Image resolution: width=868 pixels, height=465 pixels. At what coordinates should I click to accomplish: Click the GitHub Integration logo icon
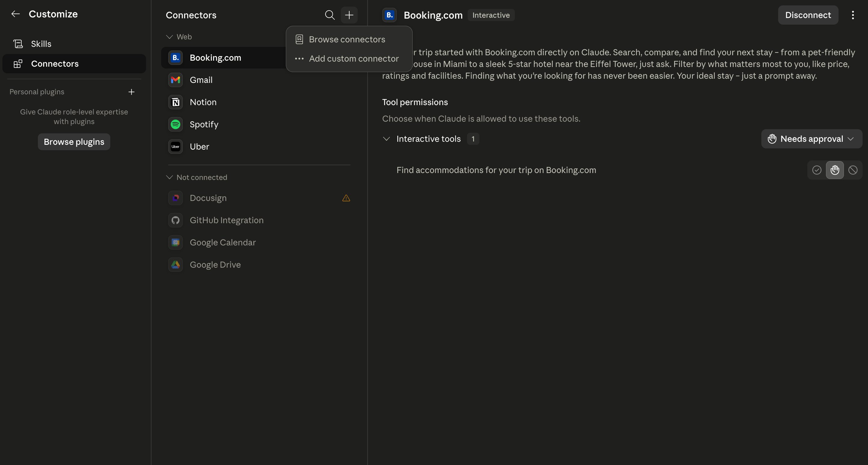pyautogui.click(x=176, y=220)
